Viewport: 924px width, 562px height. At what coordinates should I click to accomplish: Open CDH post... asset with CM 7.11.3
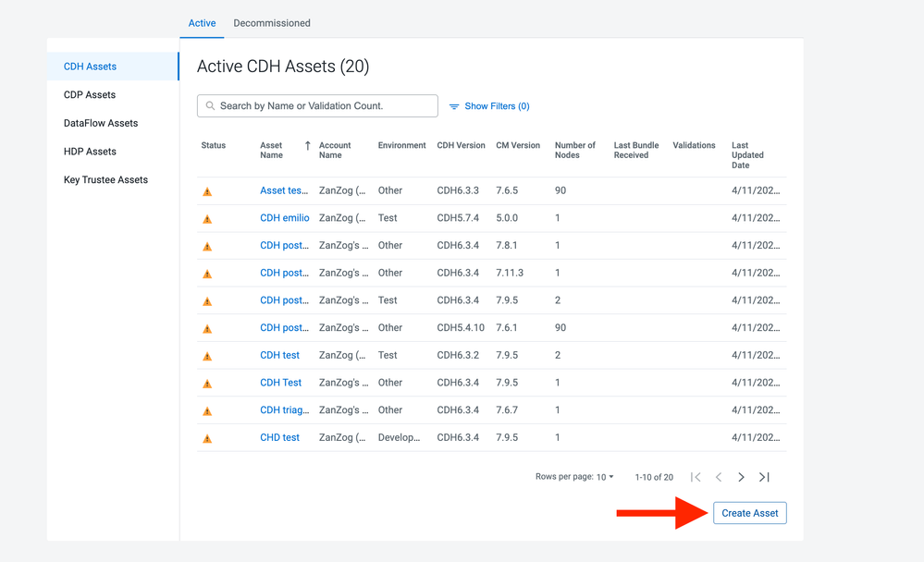point(285,273)
